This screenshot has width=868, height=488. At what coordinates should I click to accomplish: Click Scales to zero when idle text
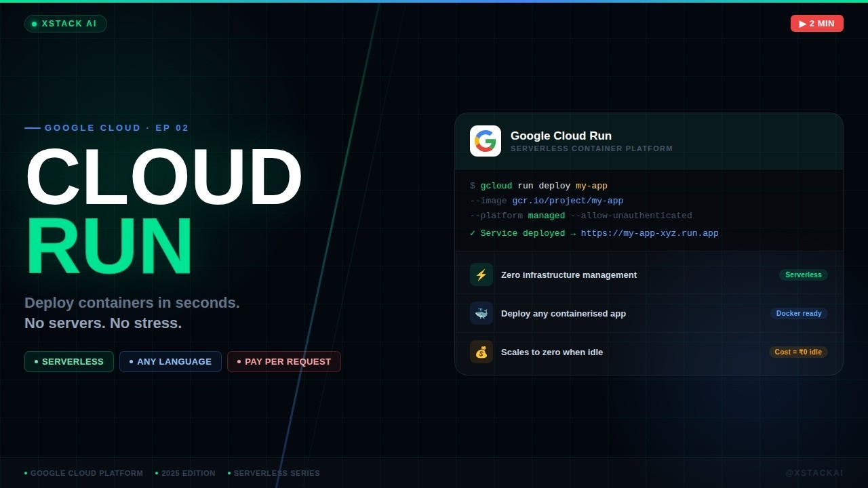552,352
